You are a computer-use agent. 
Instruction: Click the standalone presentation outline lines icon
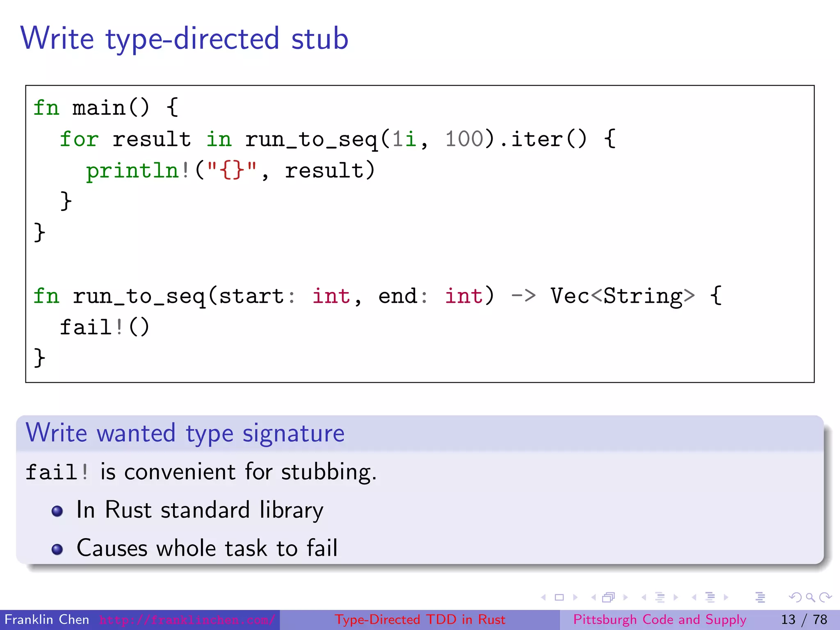(x=760, y=598)
